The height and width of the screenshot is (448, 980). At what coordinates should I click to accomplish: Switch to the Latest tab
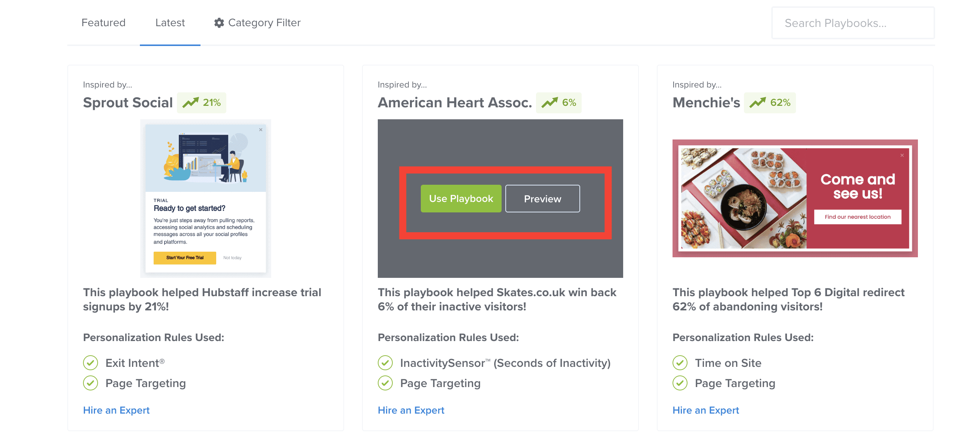tap(170, 22)
